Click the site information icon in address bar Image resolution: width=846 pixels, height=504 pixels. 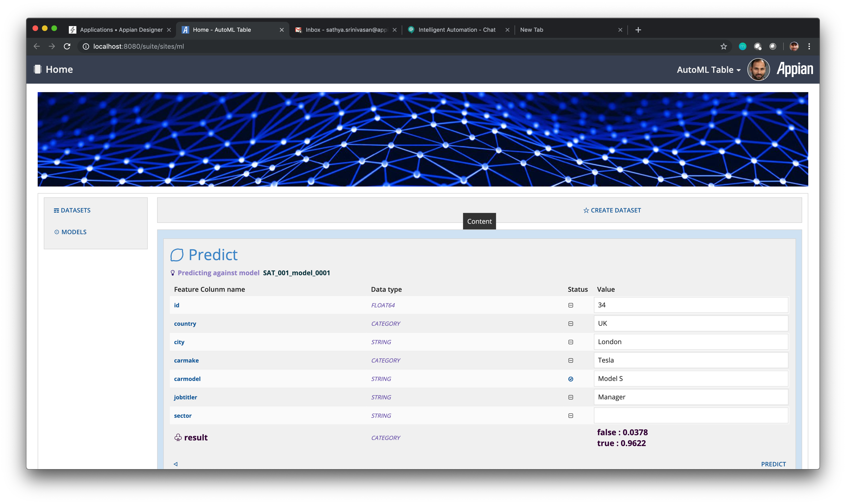(86, 46)
